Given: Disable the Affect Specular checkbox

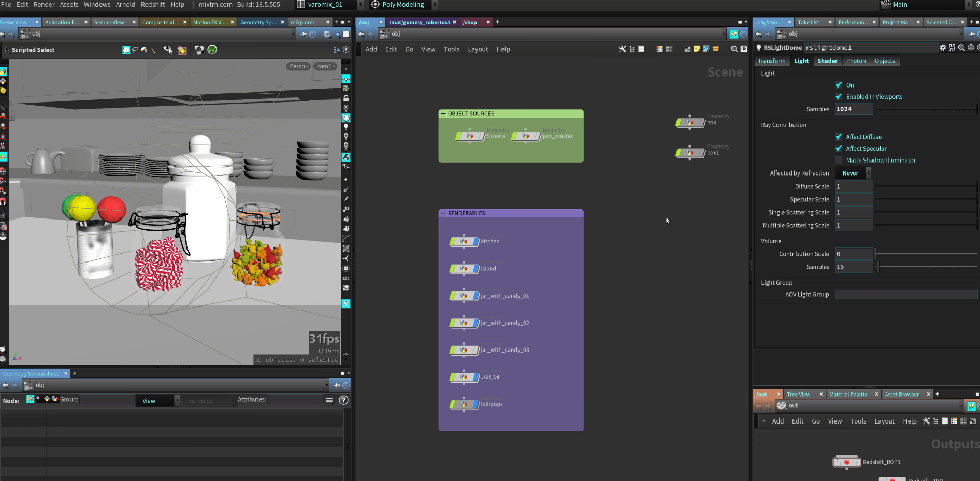Looking at the screenshot, I should pos(839,149).
